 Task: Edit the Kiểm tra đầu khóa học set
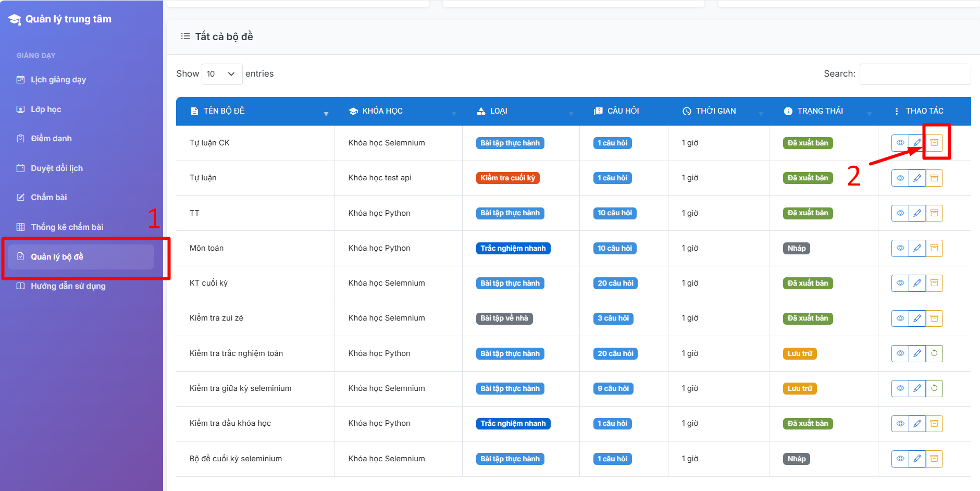click(917, 423)
